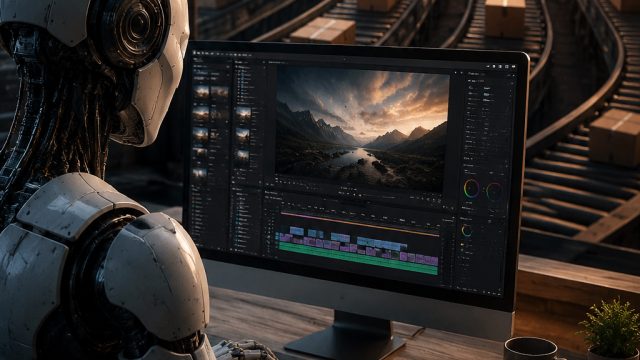640x360 pixels.
Task: Toggle the blue video track header switch
Action: click(x=277, y=232)
